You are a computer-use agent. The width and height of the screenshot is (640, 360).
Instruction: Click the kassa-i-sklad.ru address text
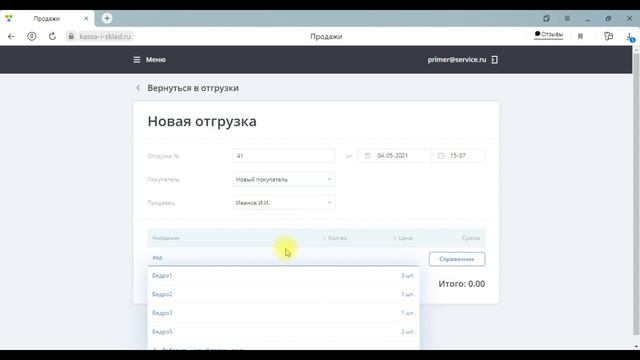click(x=105, y=36)
